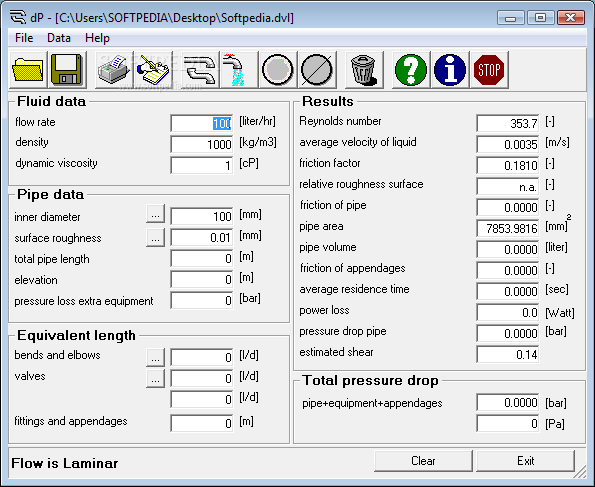Open the Help menu
Image resolution: width=595 pixels, height=487 pixels.
98,38
